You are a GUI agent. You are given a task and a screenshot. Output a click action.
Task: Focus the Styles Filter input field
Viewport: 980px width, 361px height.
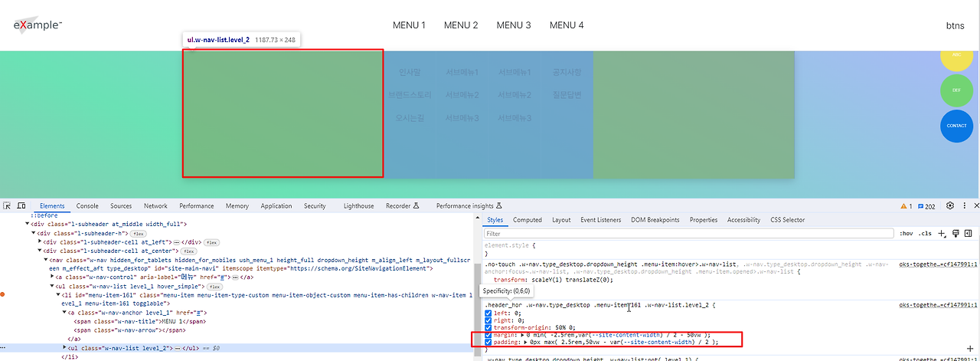pos(689,233)
